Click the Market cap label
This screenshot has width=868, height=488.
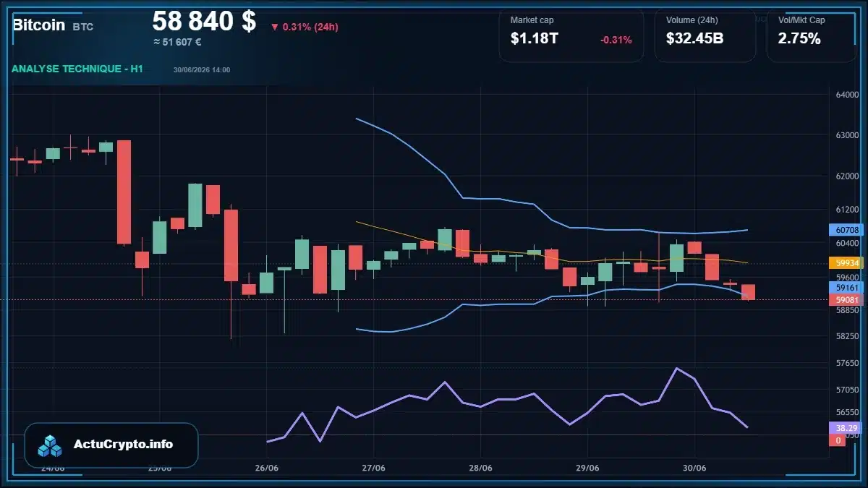pos(532,20)
